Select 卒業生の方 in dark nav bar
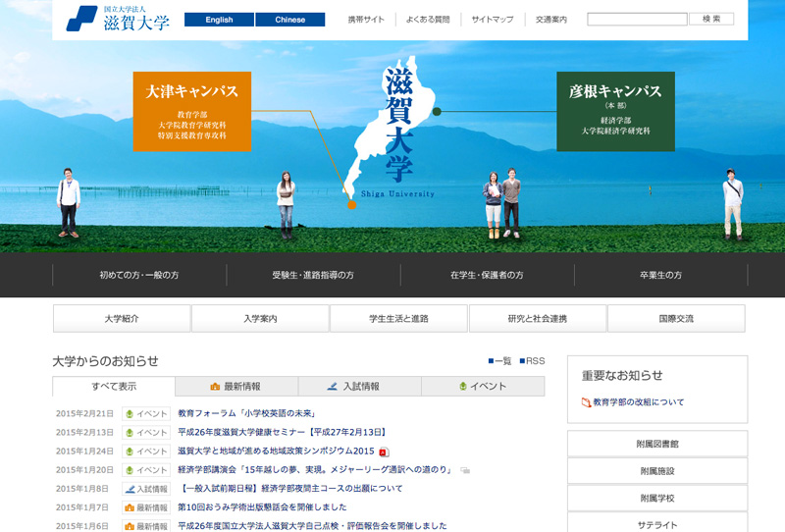Viewport: 785px width, 532px height. pos(660,275)
